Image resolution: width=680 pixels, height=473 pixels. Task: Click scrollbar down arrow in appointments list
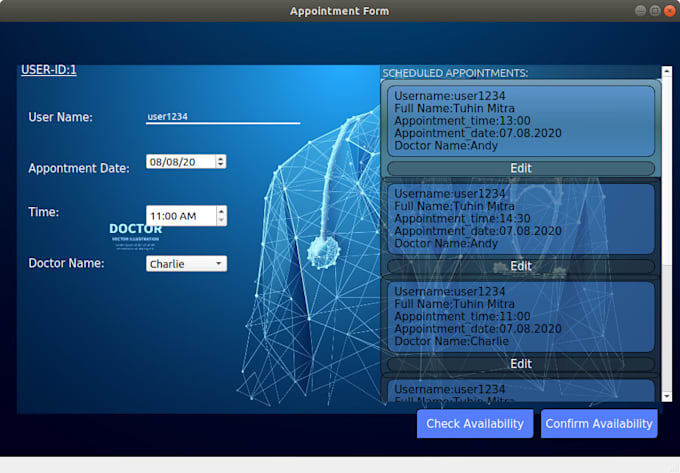coord(667,396)
